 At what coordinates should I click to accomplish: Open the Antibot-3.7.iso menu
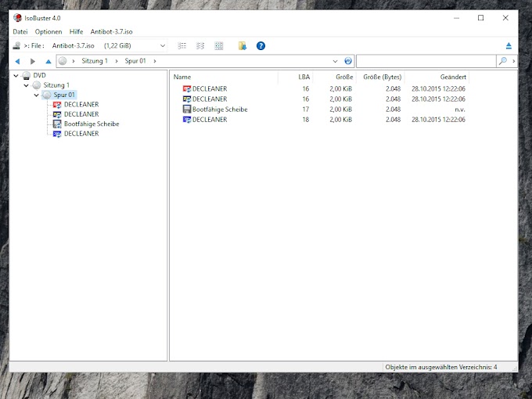pos(111,31)
